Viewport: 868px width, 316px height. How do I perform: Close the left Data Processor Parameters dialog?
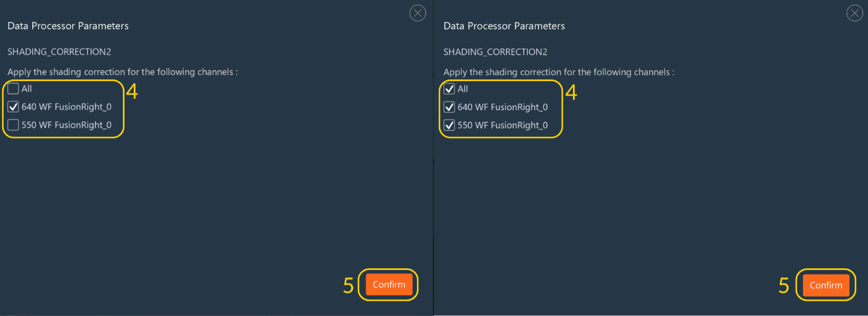point(417,13)
